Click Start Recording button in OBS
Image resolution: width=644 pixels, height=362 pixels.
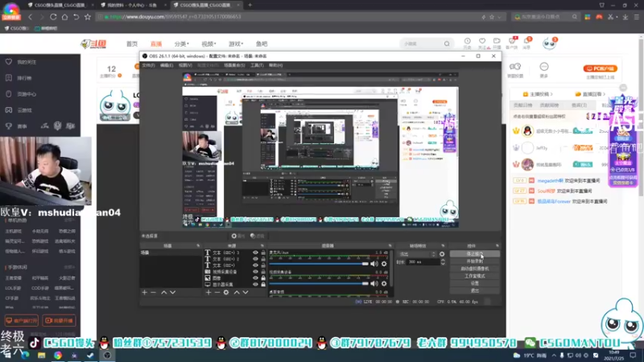475,261
